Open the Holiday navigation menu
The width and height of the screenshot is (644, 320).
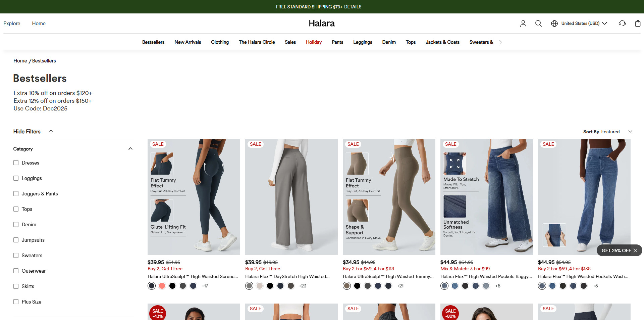tap(314, 42)
